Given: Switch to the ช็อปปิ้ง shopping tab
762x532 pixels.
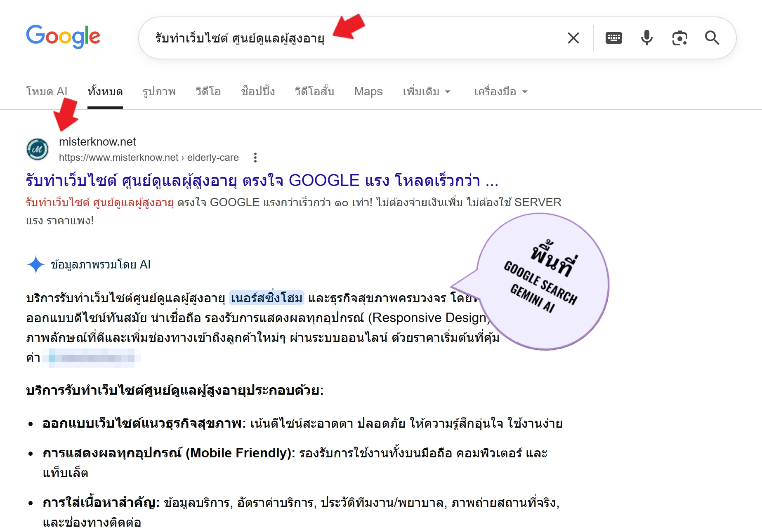Looking at the screenshot, I should point(258,91).
